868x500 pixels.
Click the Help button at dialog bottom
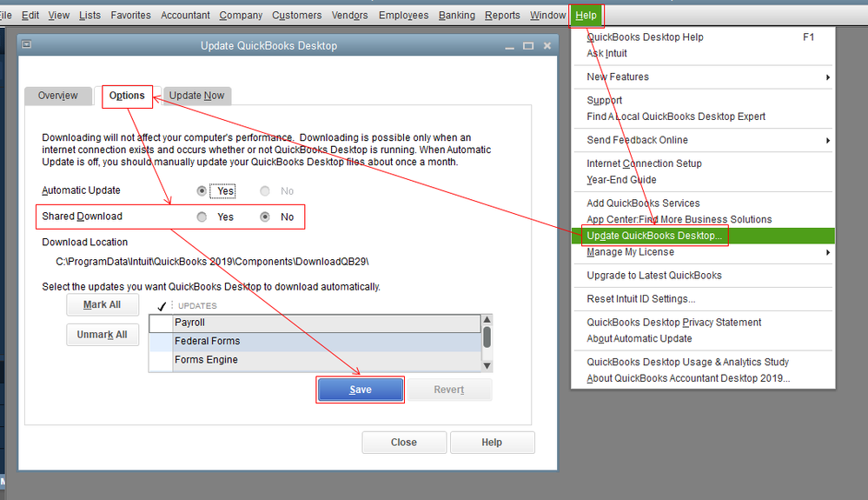pos(492,443)
